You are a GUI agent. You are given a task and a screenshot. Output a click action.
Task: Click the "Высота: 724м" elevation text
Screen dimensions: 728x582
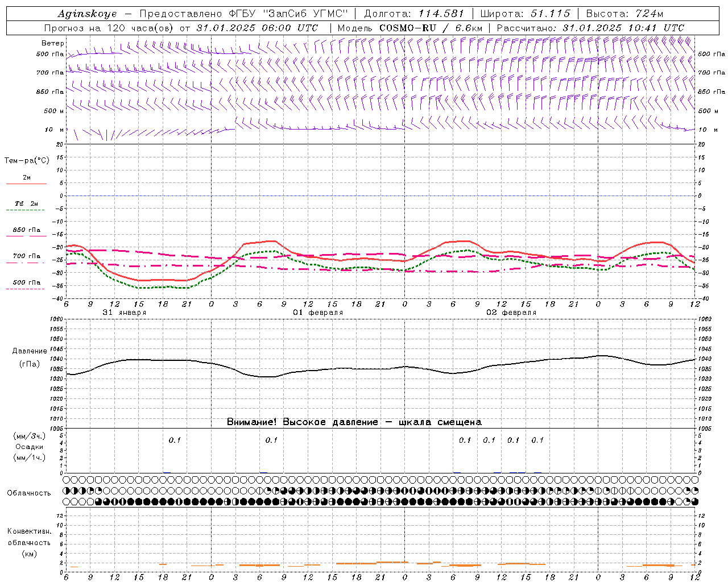coord(624,14)
